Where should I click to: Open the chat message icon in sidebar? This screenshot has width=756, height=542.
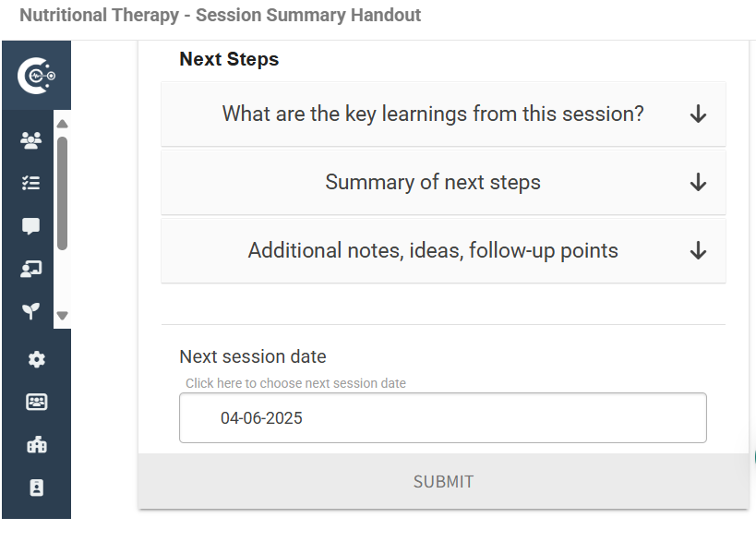(x=31, y=226)
